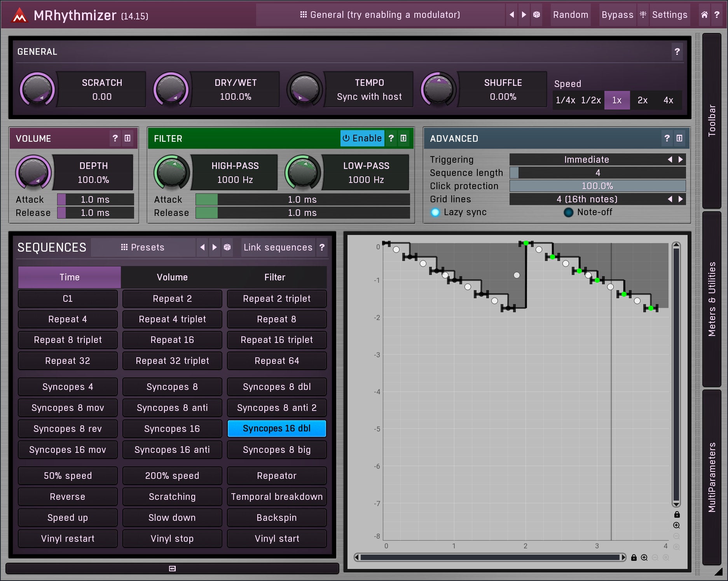Open the Sequences Presets dropdown

click(143, 247)
